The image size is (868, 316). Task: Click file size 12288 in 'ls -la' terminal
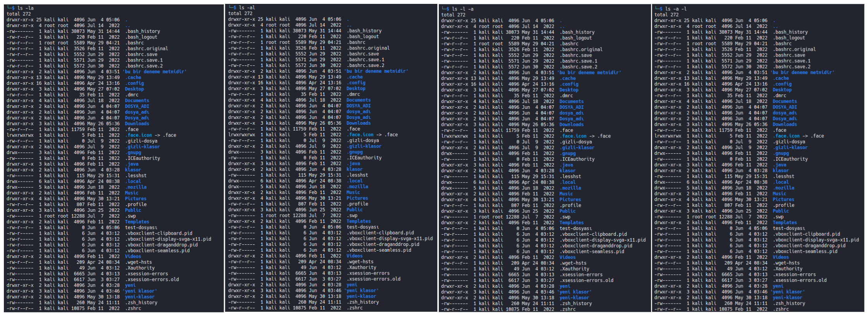(78, 216)
